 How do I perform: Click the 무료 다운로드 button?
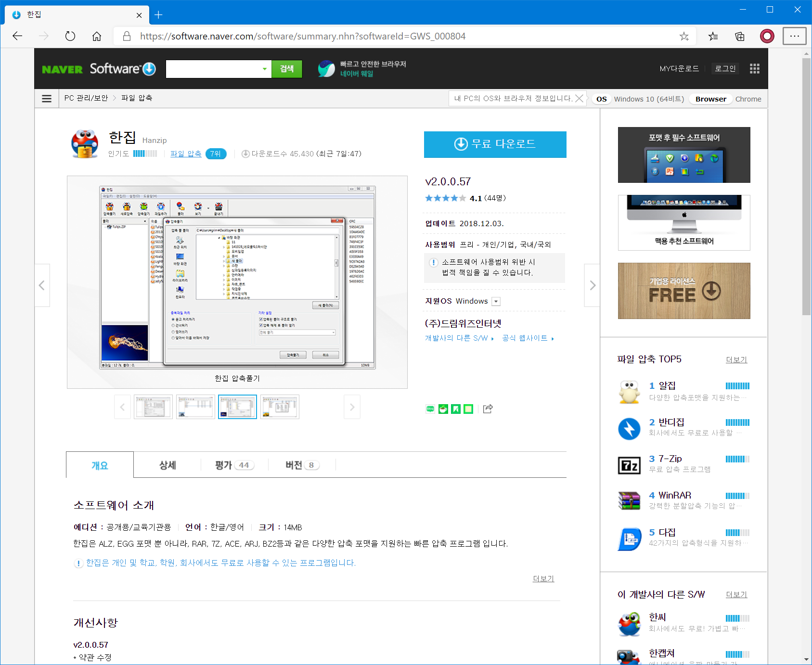[x=495, y=144]
